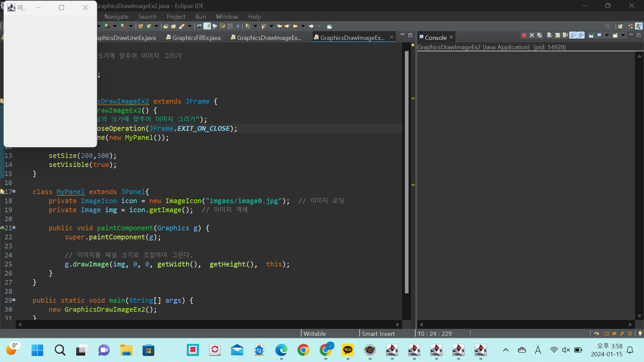Open the Display Selected Console dropdown
Screen dimensions: 644x362
(x=607, y=35)
